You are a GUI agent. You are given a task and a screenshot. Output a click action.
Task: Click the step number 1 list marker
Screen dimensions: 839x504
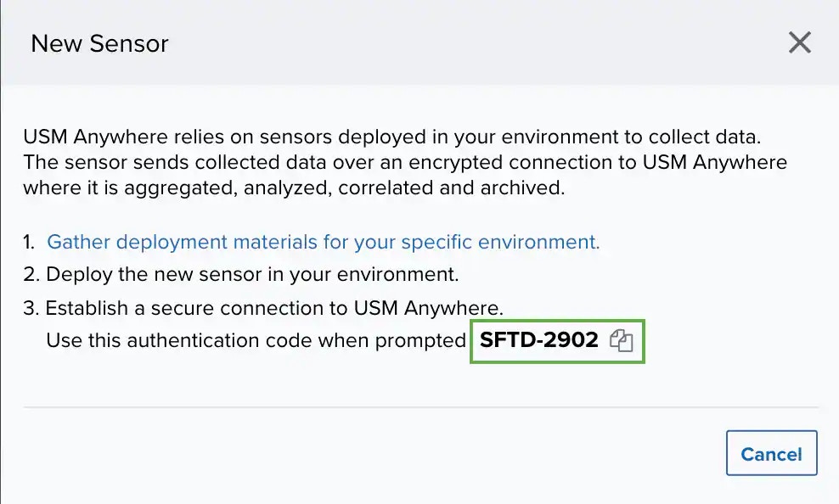point(29,243)
